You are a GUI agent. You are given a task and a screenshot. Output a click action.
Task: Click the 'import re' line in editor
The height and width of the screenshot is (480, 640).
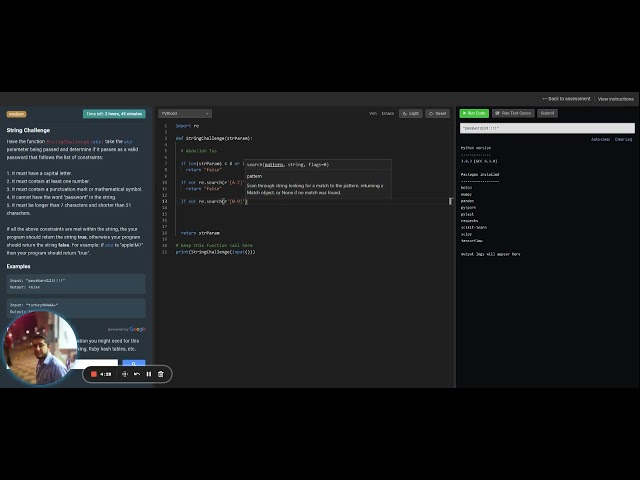(187, 126)
